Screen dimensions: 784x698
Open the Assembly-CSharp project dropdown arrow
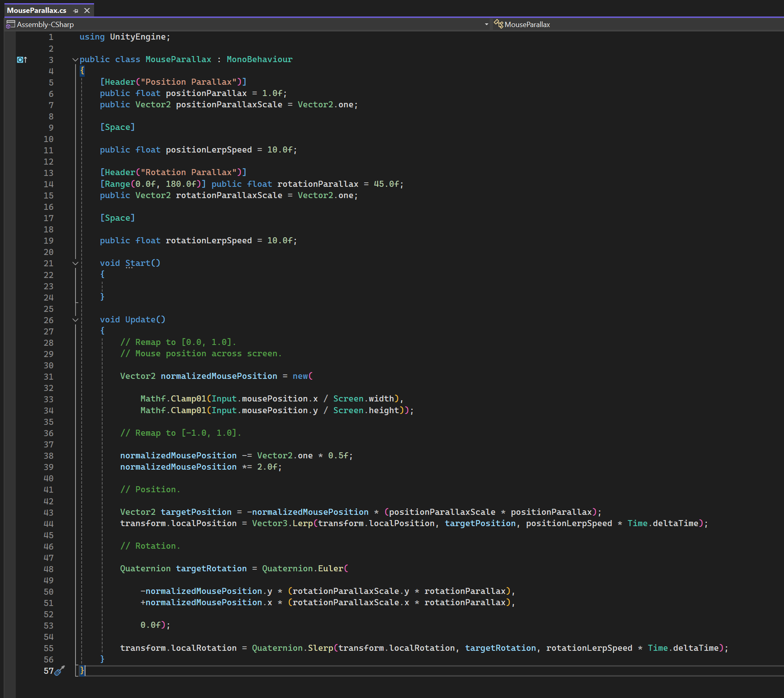pyautogui.click(x=486, y=25)
